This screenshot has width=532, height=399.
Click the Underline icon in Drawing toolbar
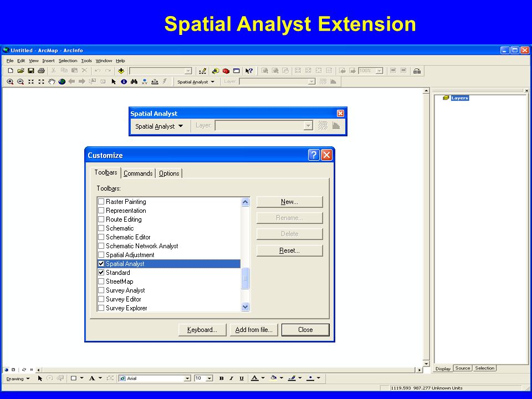[x=242, y=378]
